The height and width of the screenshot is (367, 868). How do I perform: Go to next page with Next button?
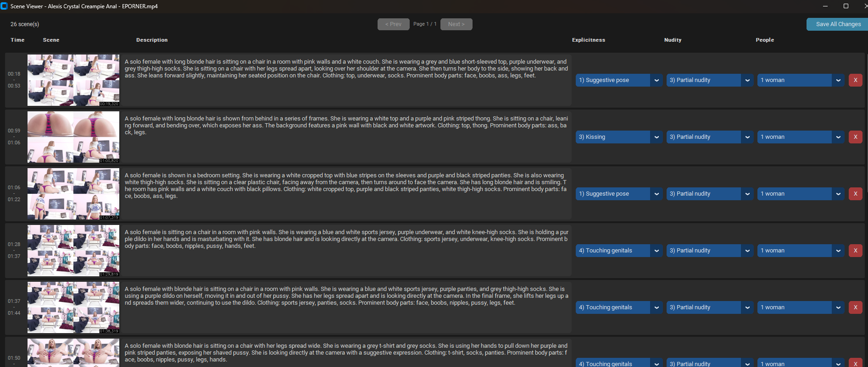456,24
